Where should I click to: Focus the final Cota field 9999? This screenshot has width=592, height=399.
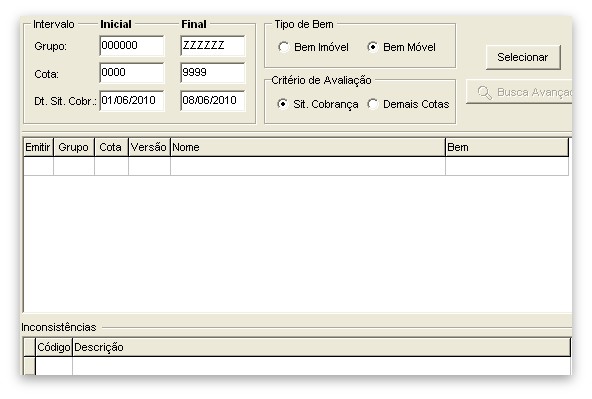pyautogui.click(x=213, y=72)
